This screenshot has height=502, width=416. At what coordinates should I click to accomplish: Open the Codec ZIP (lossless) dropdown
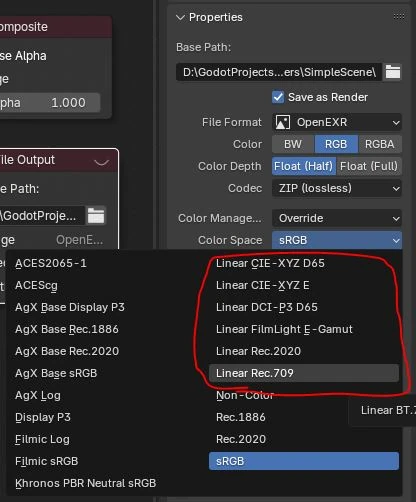point(337,188)
